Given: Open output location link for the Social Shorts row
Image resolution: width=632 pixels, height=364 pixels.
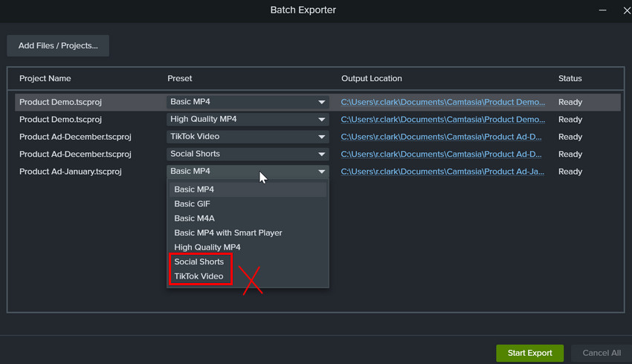Looking at the screenshot, I should pos(441,154).
